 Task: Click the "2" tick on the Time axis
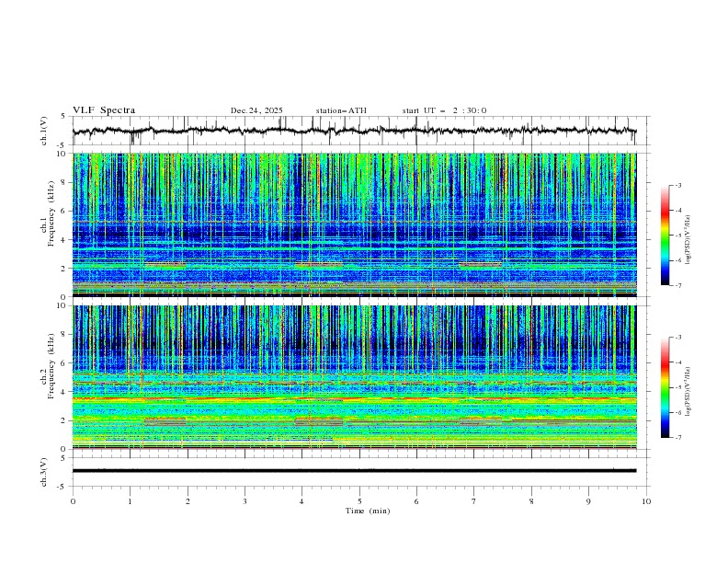[x=188, y=501]
